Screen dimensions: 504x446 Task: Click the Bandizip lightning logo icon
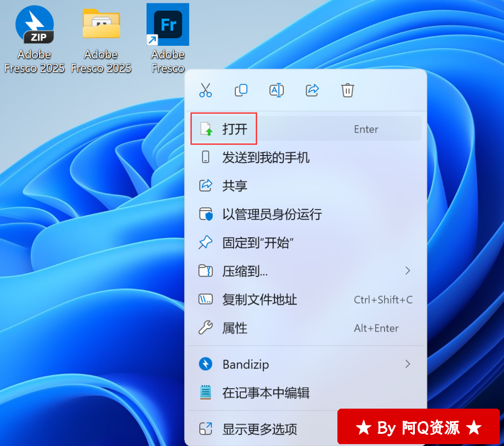(205, 364)
